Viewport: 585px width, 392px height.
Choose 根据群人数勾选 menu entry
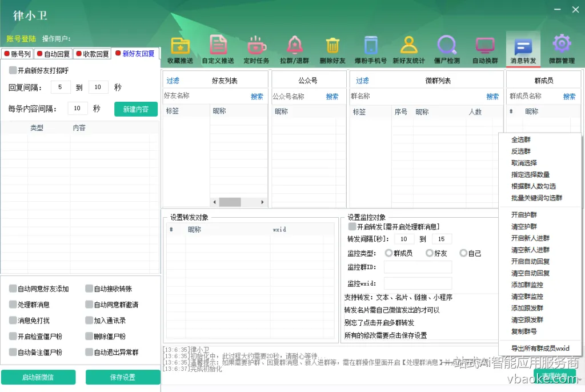pos(534,186)
